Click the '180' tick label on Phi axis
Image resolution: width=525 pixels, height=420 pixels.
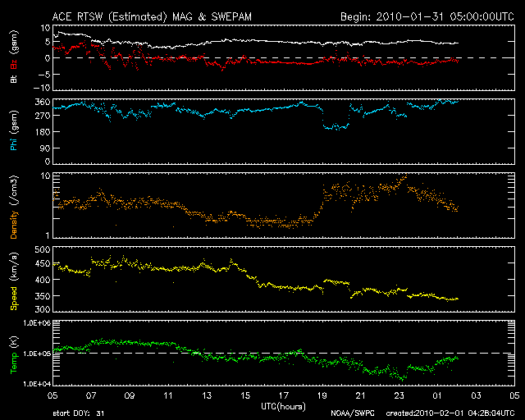click(x=43, y=132)
